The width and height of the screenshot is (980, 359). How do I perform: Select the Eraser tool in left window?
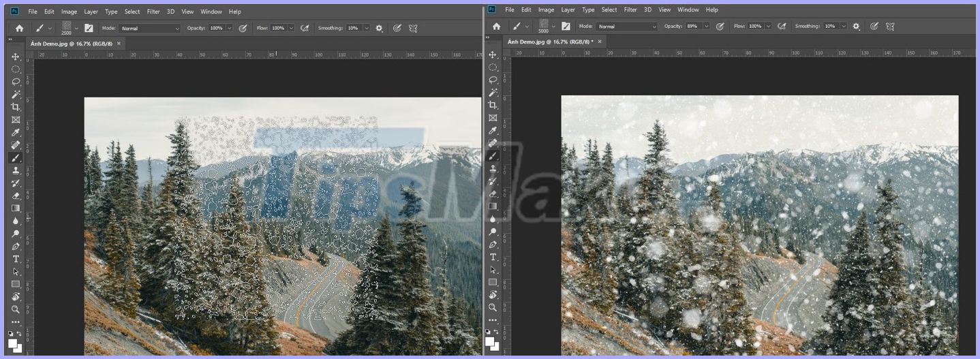(x=16, y=196)
